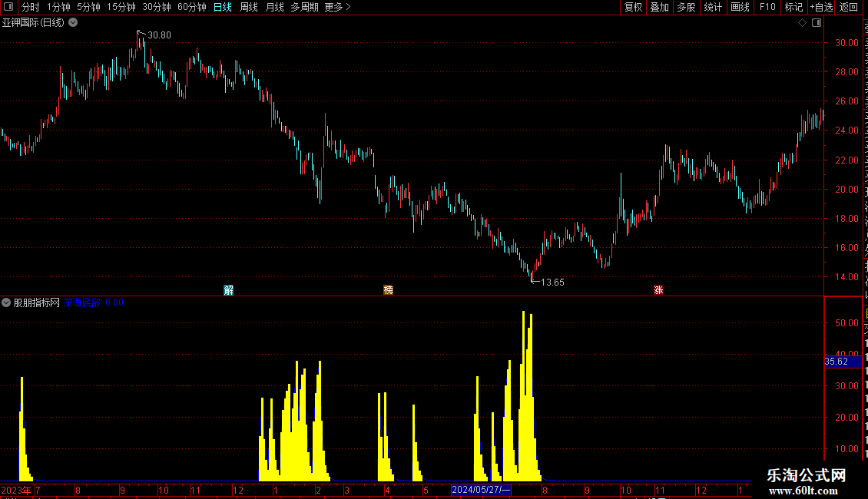Select the 1分钟 period
The height and width of the screenshot is (499, 868).
(58, 7)
